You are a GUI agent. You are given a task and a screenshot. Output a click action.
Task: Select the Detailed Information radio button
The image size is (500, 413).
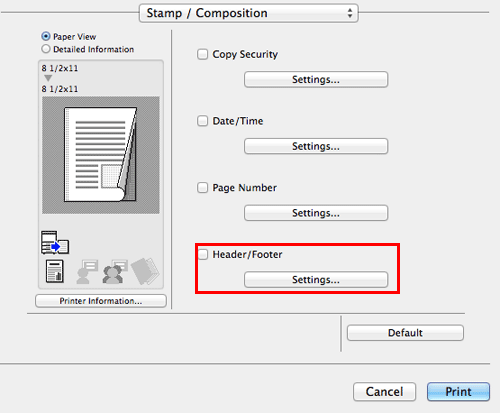pos(46,49)
